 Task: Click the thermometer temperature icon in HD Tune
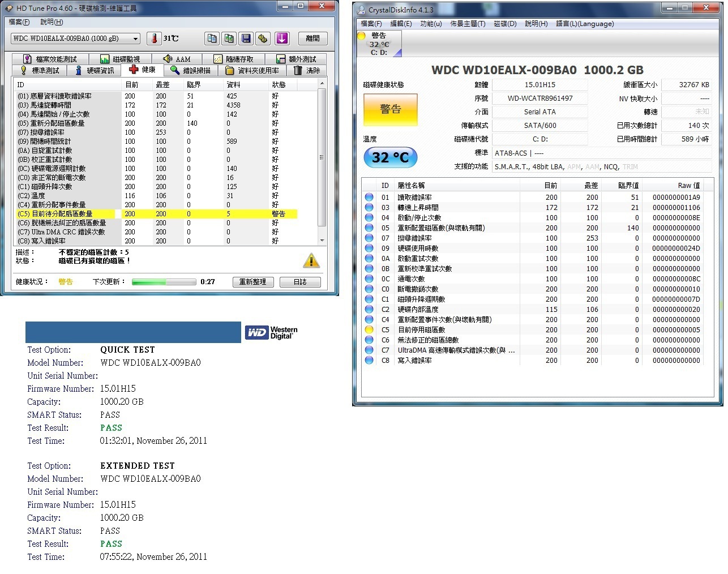pyautogui.click(x=154, y=38)
